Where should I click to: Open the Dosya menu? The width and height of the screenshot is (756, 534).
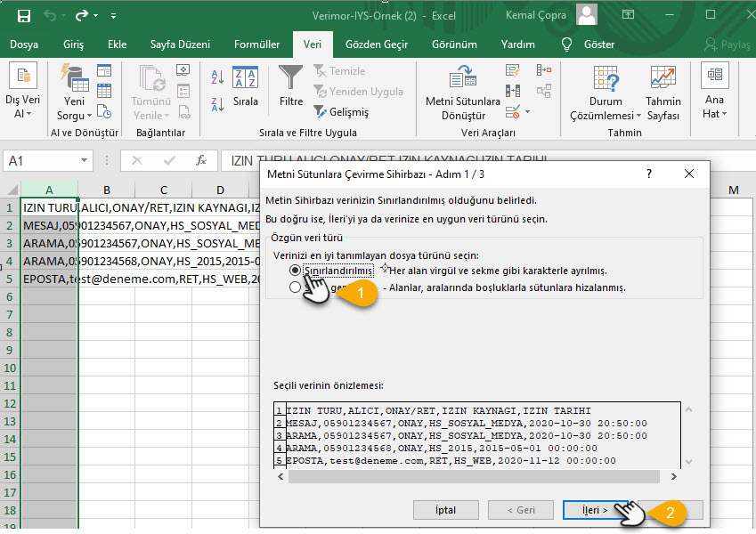coord(24,44)
